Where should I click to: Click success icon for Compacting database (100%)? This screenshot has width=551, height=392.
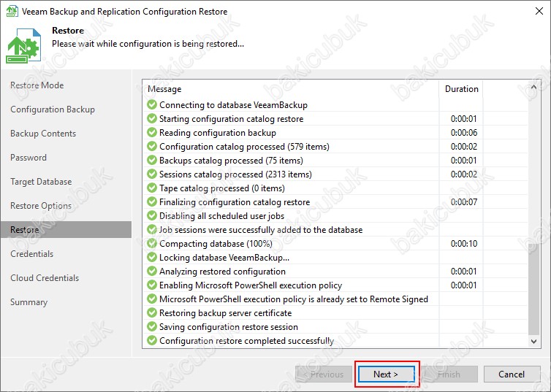pyautogui.click(x=152, y=243)
